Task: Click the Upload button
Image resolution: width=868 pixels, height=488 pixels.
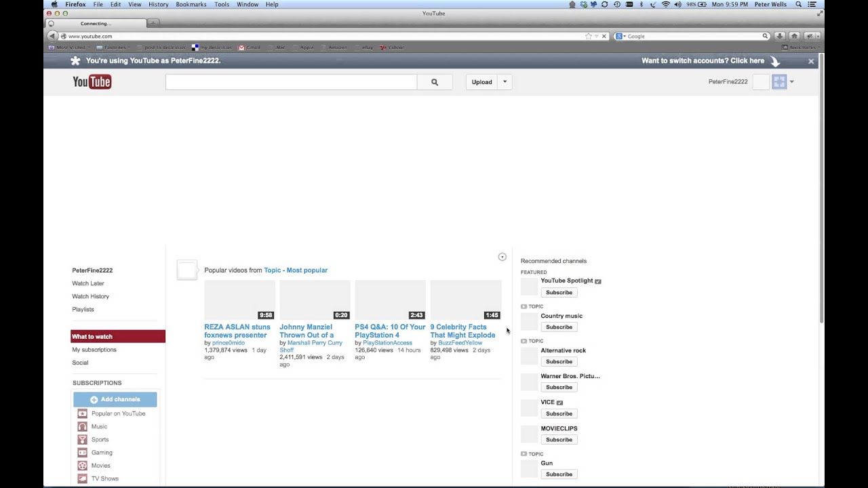Action: [x=481, y=82]
